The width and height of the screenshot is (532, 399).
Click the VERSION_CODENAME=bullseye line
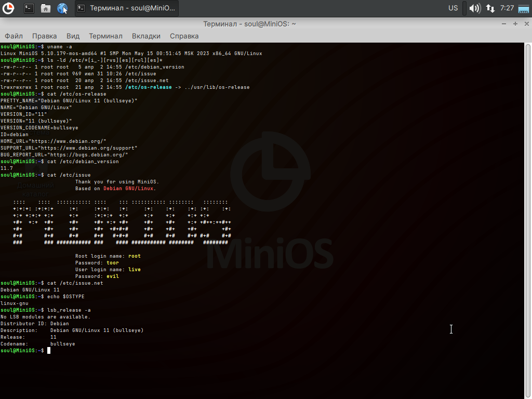39,128
